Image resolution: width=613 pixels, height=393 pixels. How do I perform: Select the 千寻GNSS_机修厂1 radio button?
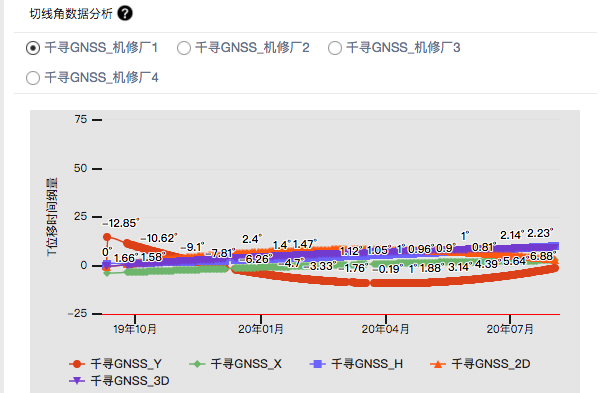point(33,48)
